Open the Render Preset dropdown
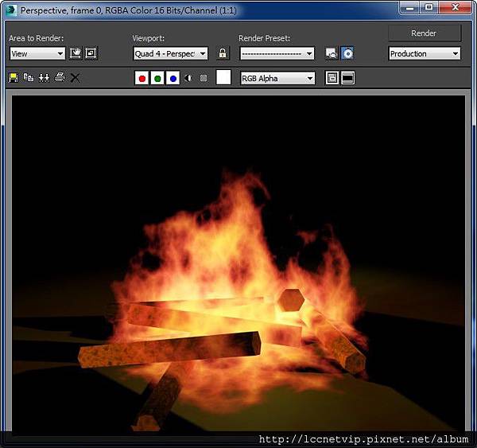Image resolution: width=477 pixels, height=448 pixels. pos(277,53)
